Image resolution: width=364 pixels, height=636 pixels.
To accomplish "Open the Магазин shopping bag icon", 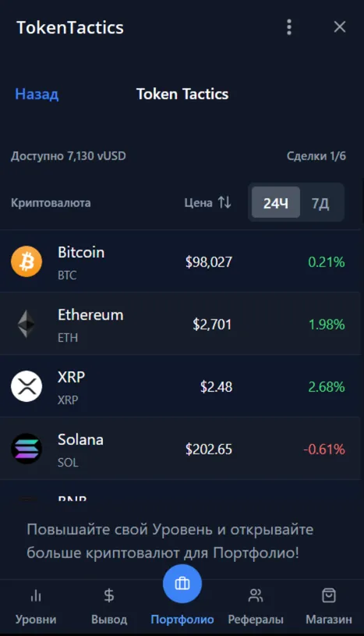I will click(329, 595).
